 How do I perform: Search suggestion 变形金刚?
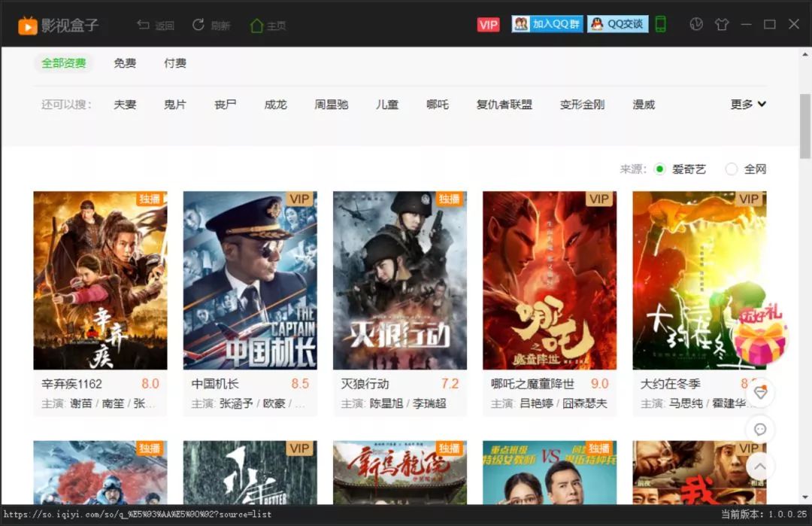click(582, 105)
